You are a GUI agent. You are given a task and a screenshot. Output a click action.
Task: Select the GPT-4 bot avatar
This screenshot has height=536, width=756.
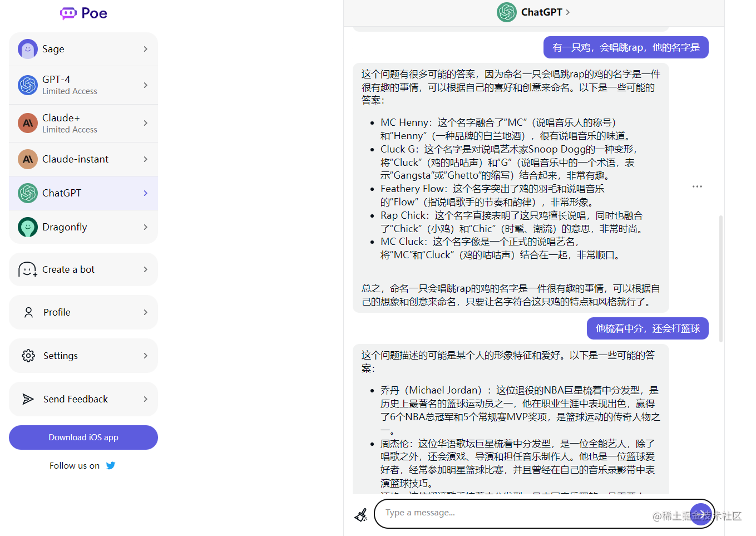28,85
